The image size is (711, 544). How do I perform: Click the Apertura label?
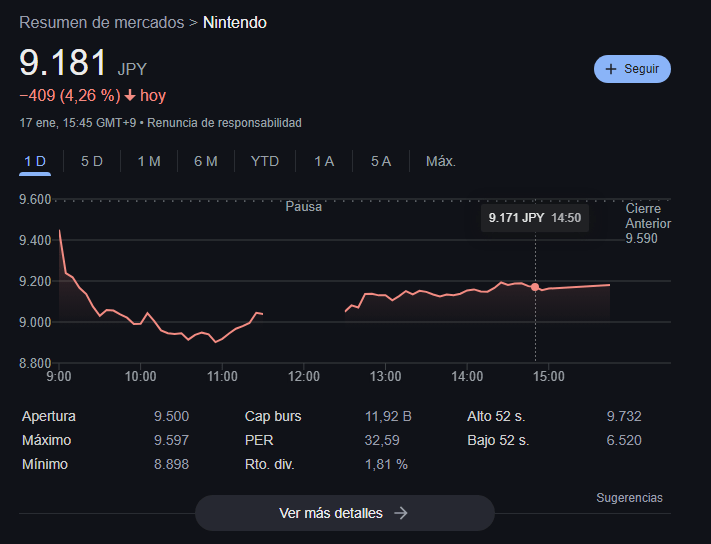point(49,416)
